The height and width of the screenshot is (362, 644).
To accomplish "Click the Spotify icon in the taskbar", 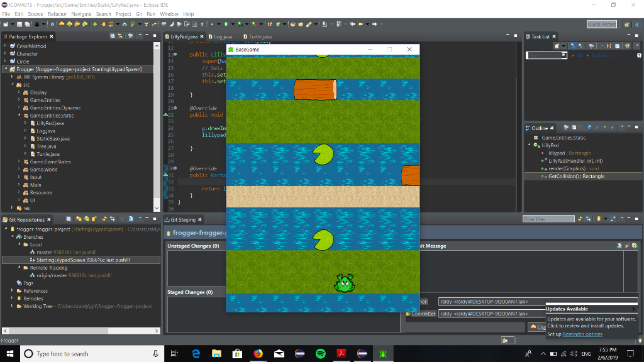I will [x=320, y=353].
